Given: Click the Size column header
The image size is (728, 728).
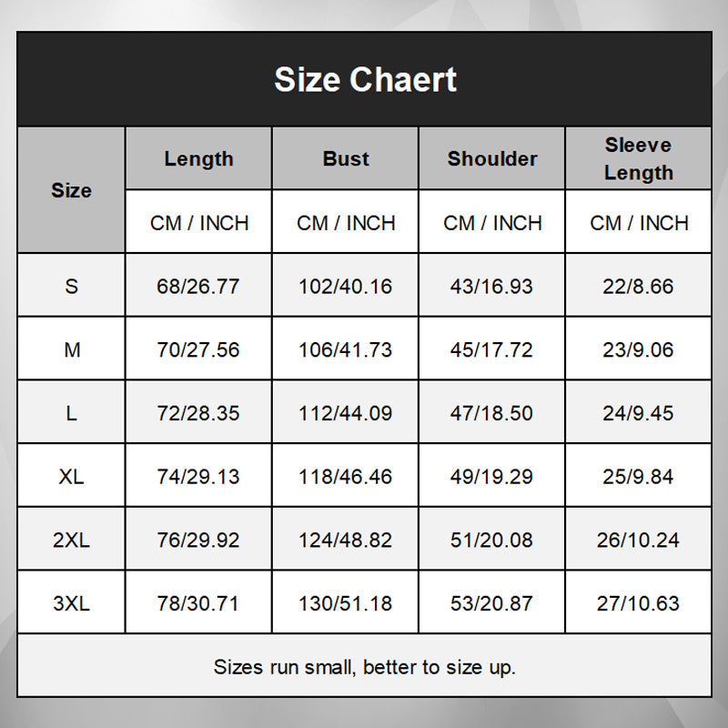Looking at the screenshot, I should pos(71,190).
